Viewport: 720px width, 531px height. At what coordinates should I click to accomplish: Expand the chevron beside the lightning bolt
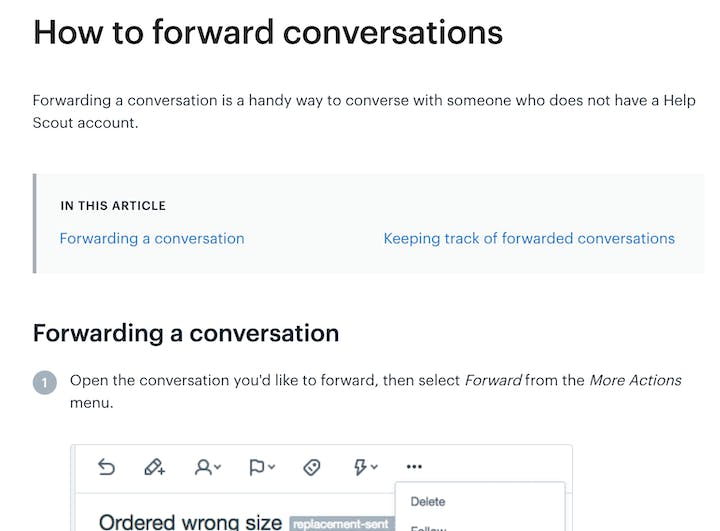pyautogui.click(x=374, y=467)
